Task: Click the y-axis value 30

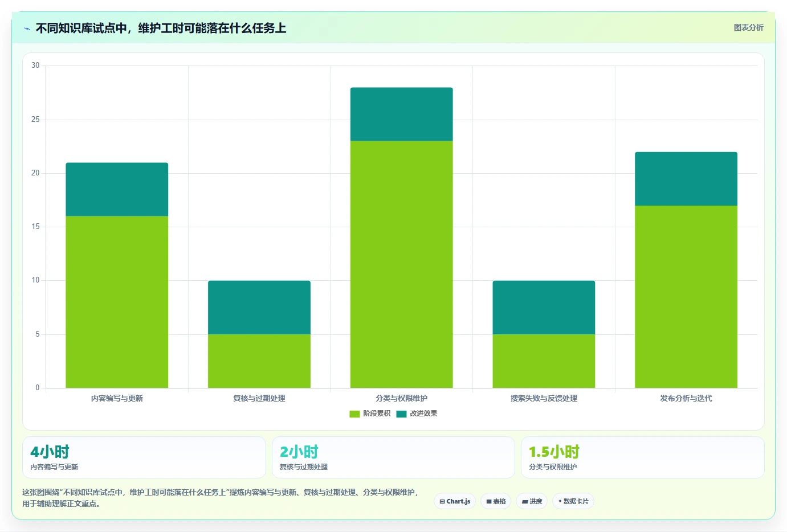Action: pyautogui.click(x=35, y=66)
